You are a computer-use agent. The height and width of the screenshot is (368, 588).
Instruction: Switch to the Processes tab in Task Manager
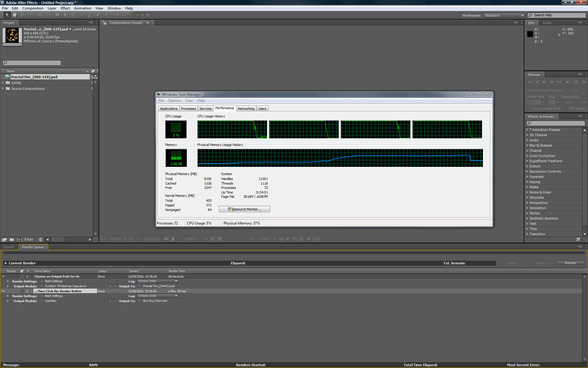point(188,109)
